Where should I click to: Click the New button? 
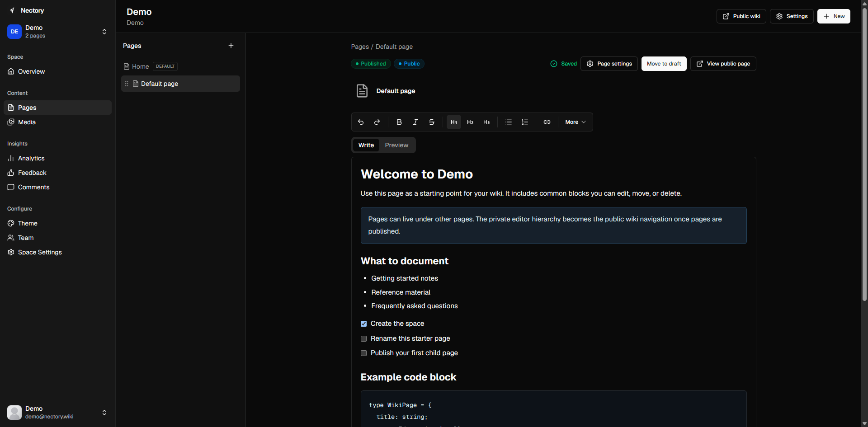pyautogui.click(x=834, y=16)
